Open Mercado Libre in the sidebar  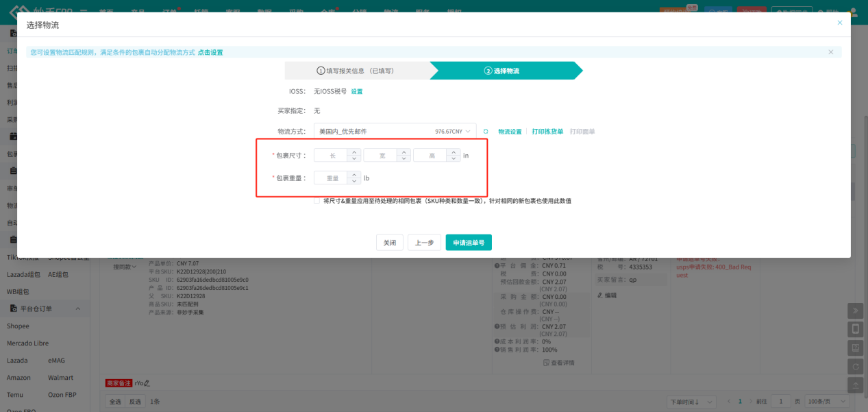pyautogui.click(x=27, y=343)
